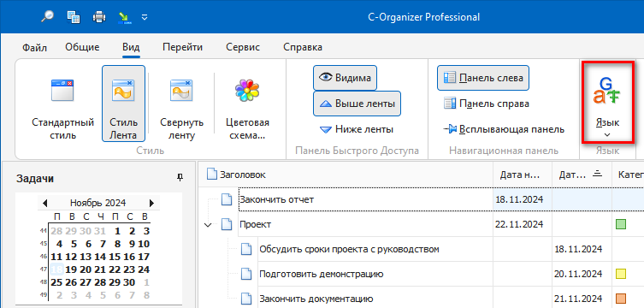Toggle Панель слева navigation option
This screenshot has width=644, height=308.
483,78
